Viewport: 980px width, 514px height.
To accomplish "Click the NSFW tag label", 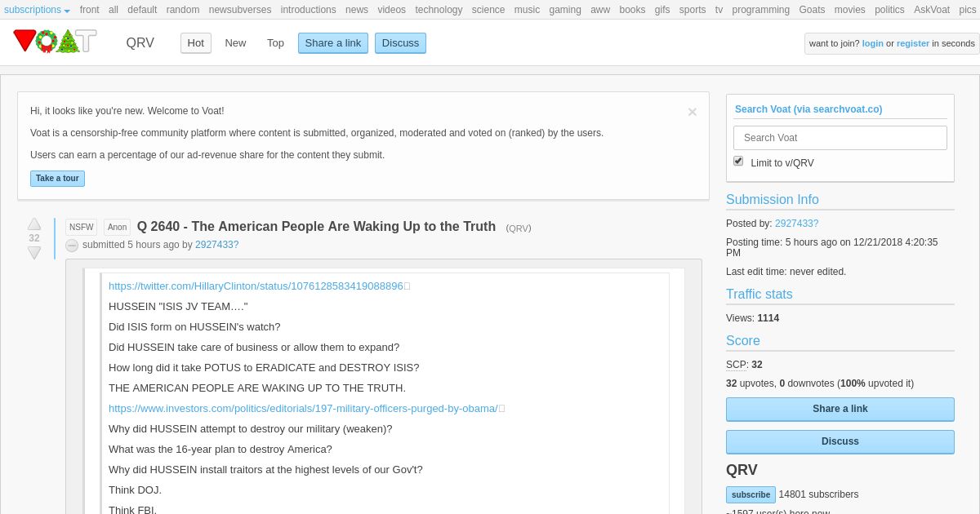I will coord(81,228).
